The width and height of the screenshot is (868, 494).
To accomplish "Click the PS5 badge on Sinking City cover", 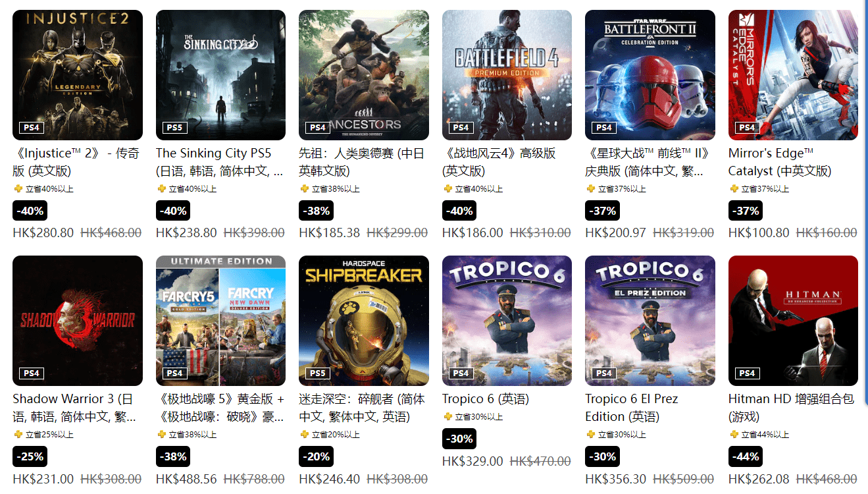I will point(174,128).
